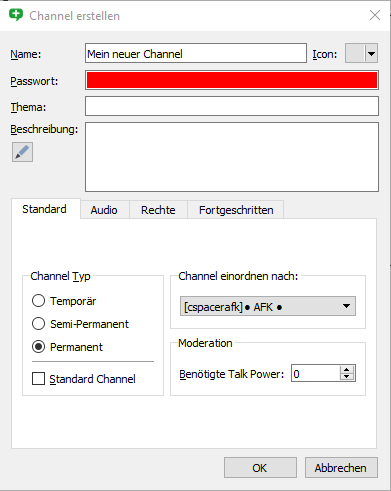Confirm with the OK button
Image resolution: width=391 pixels, height=491 pixels.
(260, 468)
